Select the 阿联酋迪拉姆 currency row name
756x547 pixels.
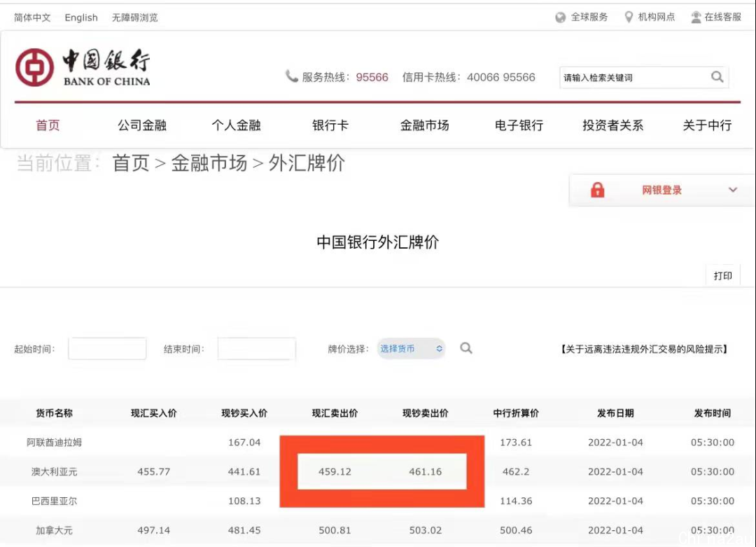(54, 443)
